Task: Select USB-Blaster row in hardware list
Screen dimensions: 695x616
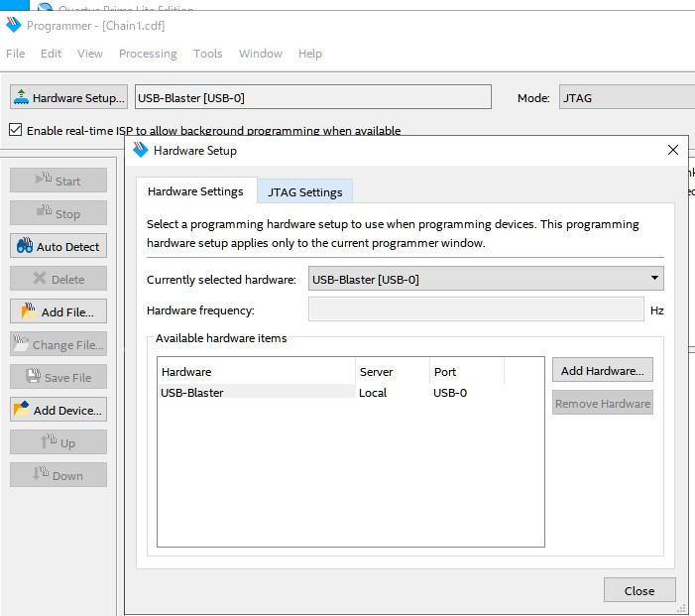Action: pos(351,393)
